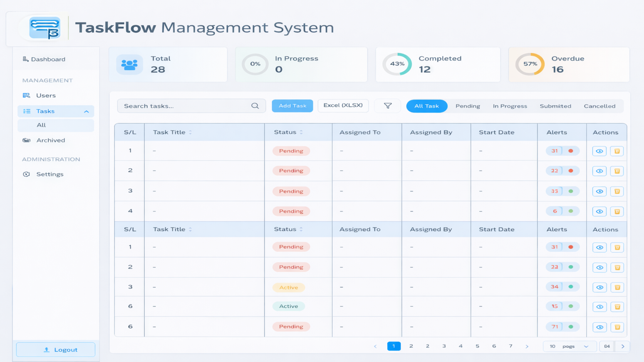Export using Excel (XLSX) button
Viewport: 644px width, 362px height.
click(343, 106)
